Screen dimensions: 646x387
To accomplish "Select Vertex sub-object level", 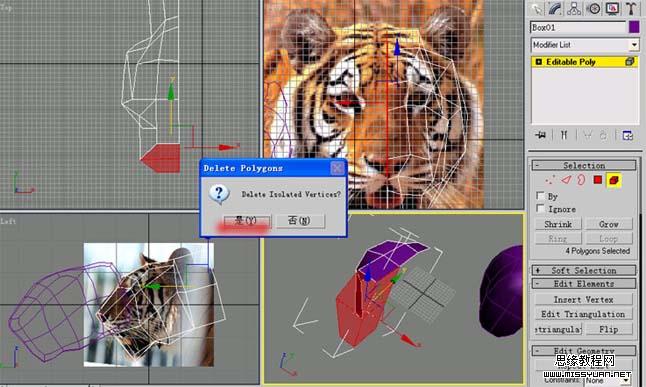I will click(550, 180).
